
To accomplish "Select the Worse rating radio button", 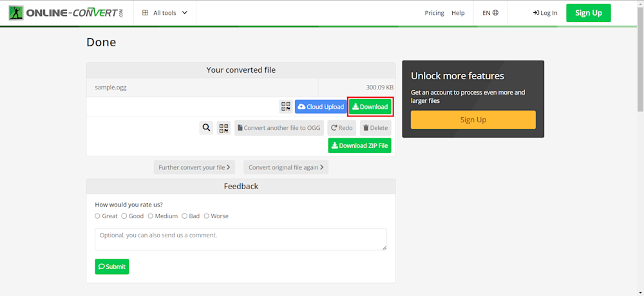I will tap(207, 216).
